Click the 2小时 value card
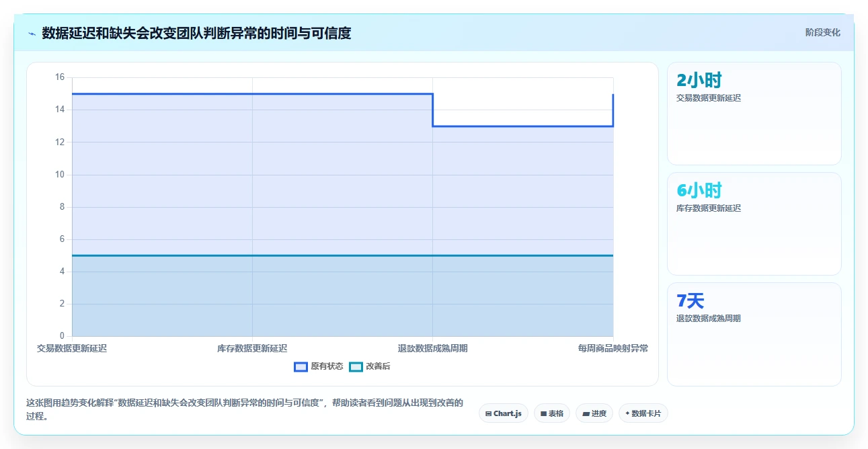The image size is (868, 449). pos(754,114)
